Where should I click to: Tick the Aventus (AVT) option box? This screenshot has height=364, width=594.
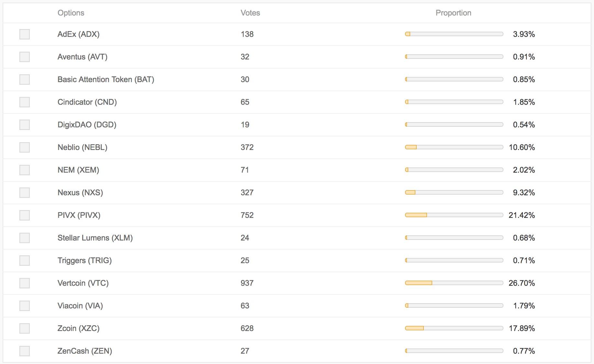(25, 57)
